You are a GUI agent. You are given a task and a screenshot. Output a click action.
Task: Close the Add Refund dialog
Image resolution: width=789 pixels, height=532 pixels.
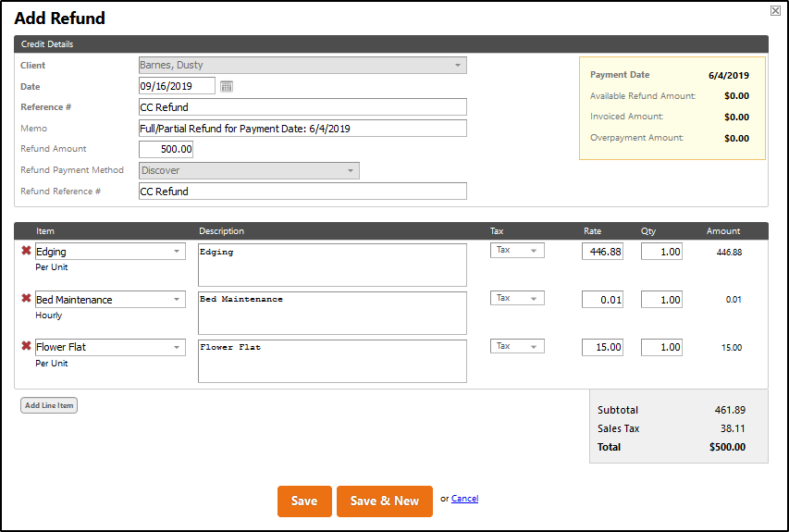[774, 10]
